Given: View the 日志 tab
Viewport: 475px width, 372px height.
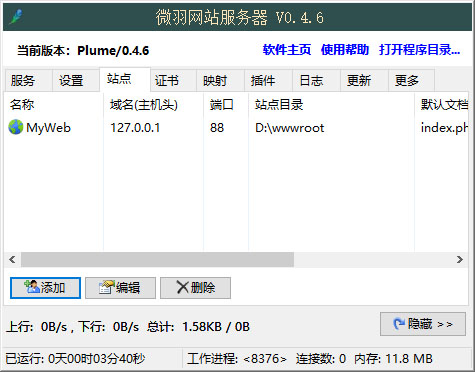Looking at the screenshot, I should (x=316, y=80).
